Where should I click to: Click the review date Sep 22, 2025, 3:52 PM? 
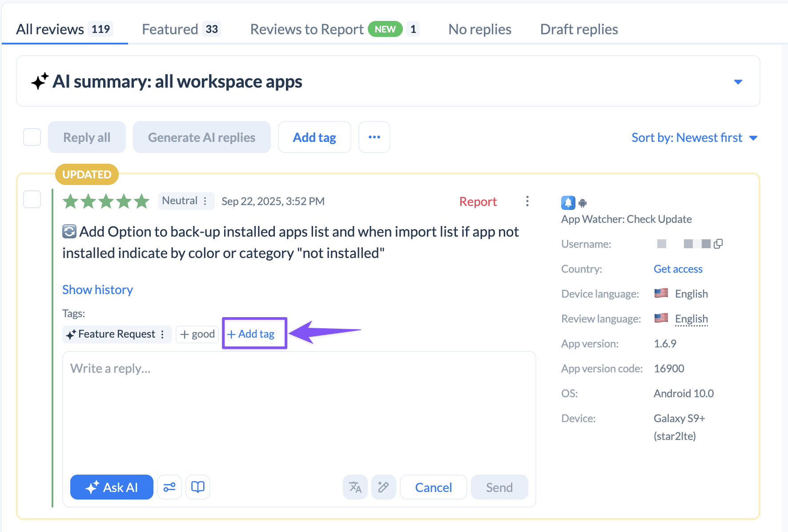click(x=273, y=202)
